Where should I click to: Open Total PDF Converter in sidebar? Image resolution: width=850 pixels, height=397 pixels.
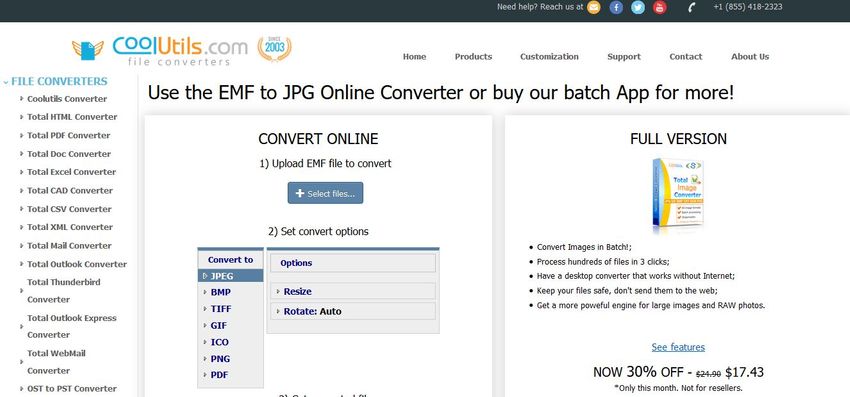click(x=68, y=136)
